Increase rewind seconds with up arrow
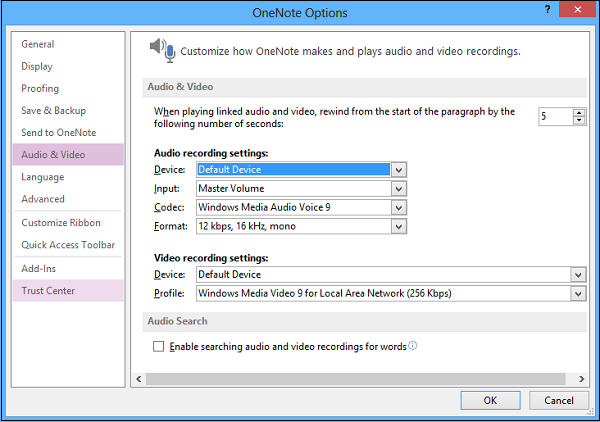Viewport: 600px width, 422px height. pos(579,113)
